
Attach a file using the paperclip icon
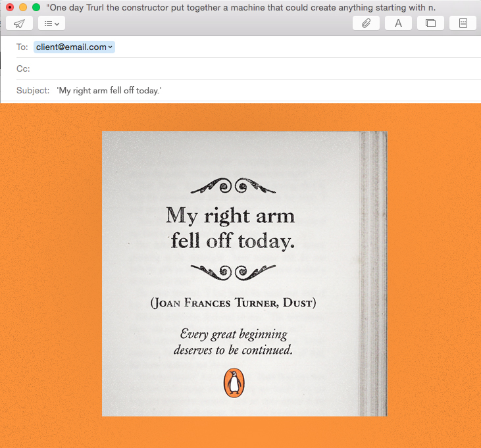366,23
